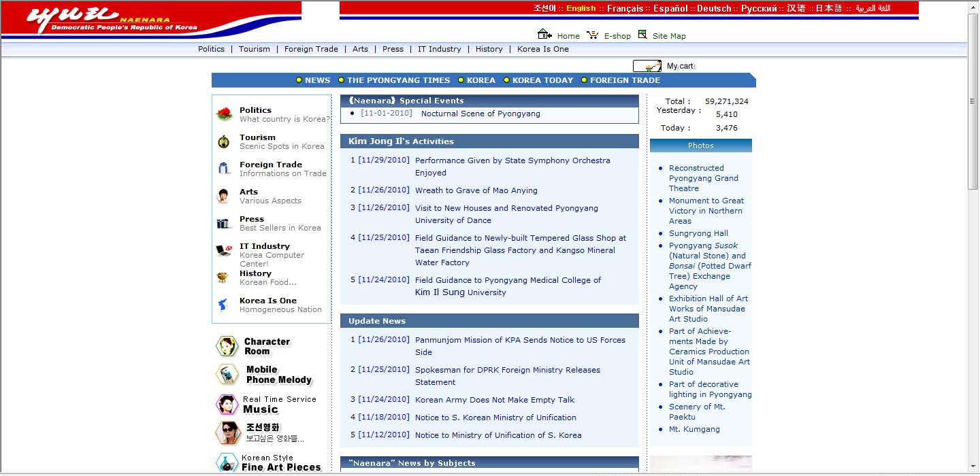Open the History menu in top navigation
The width and height of the screenshot is (980, 476).
click(x=489, y=49)
